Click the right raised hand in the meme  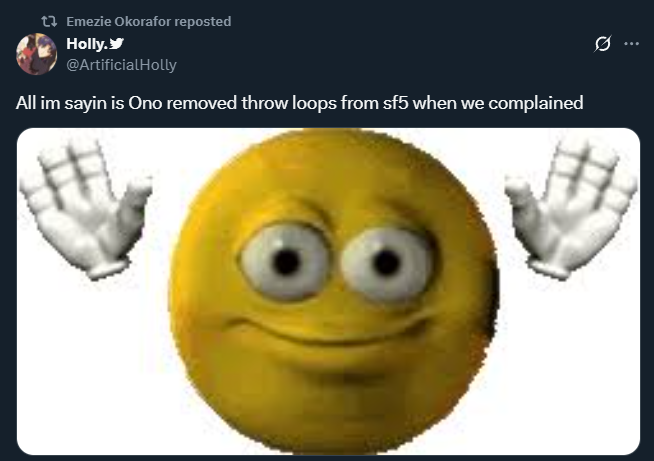click(571, 209)
